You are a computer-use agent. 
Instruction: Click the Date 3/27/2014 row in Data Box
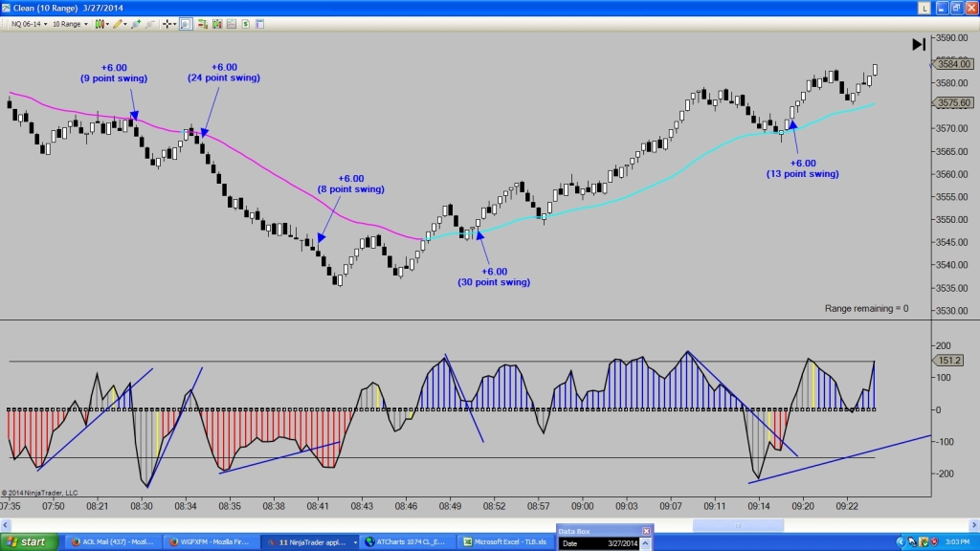coord(599,543)
